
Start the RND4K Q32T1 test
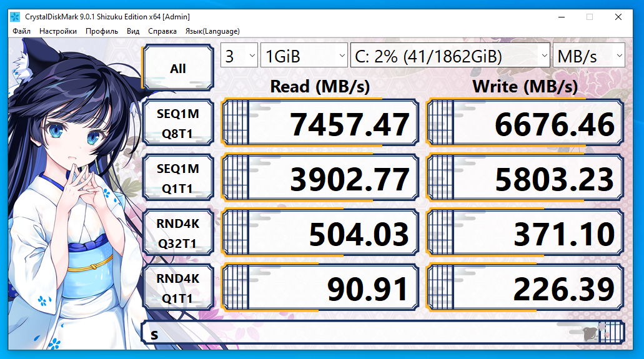coord(178,233)
